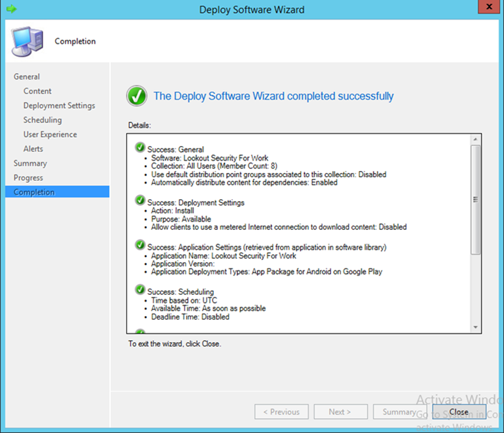The height and width of the screenshot is (433, 504).
Task: Click 'Allow clients to use a metered Internet' line
Action: coord(279,227)
